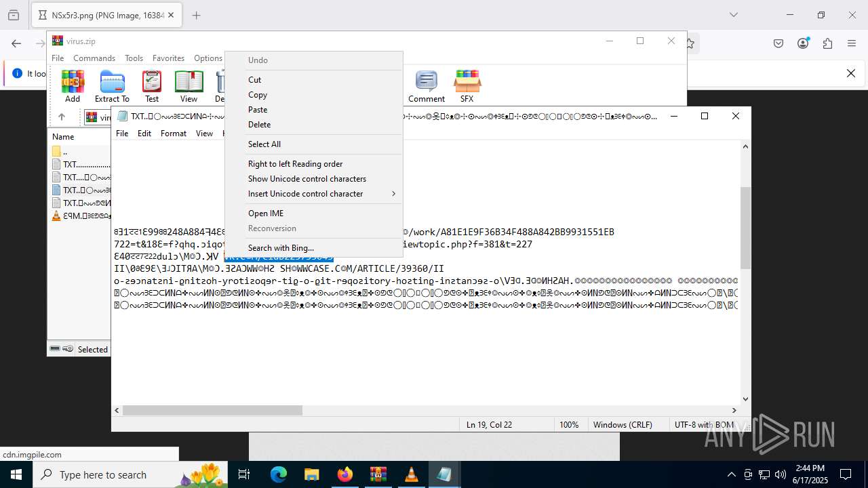Click the Notepad scroll down arrow
This screenshot has width=868, height=488.
tap(745, 399)
